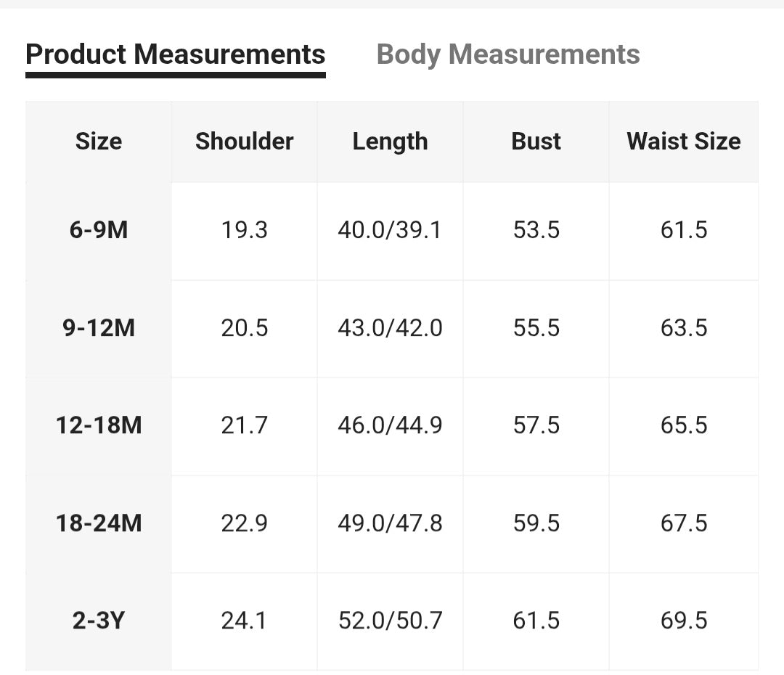The image size is (784, 675).
Task: Click the Length column header
Action: tap(390, 142)
